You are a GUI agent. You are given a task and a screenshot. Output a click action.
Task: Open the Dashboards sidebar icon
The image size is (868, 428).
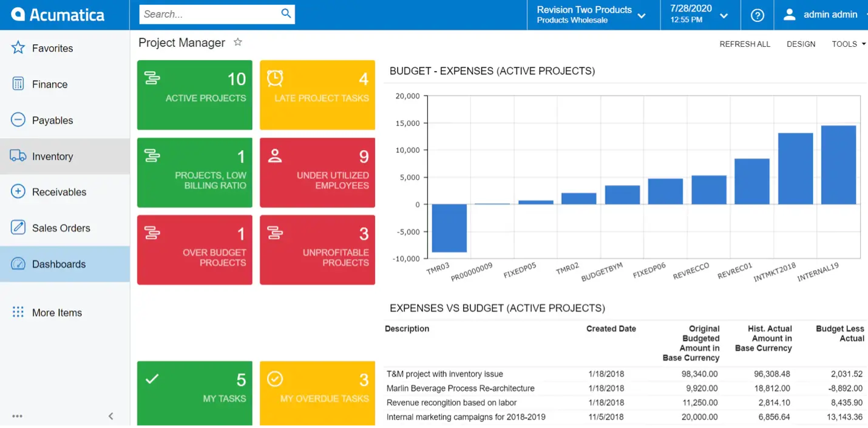click(x=16, y=263)
